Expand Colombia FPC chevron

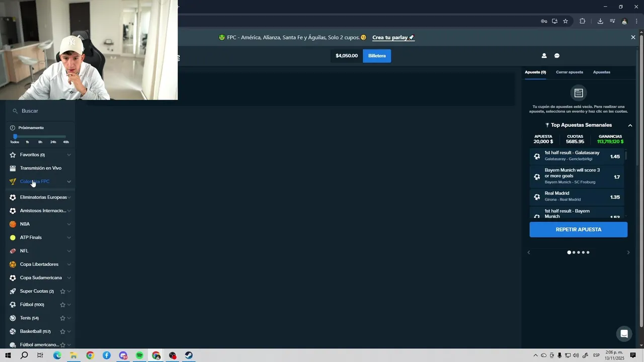69,182
